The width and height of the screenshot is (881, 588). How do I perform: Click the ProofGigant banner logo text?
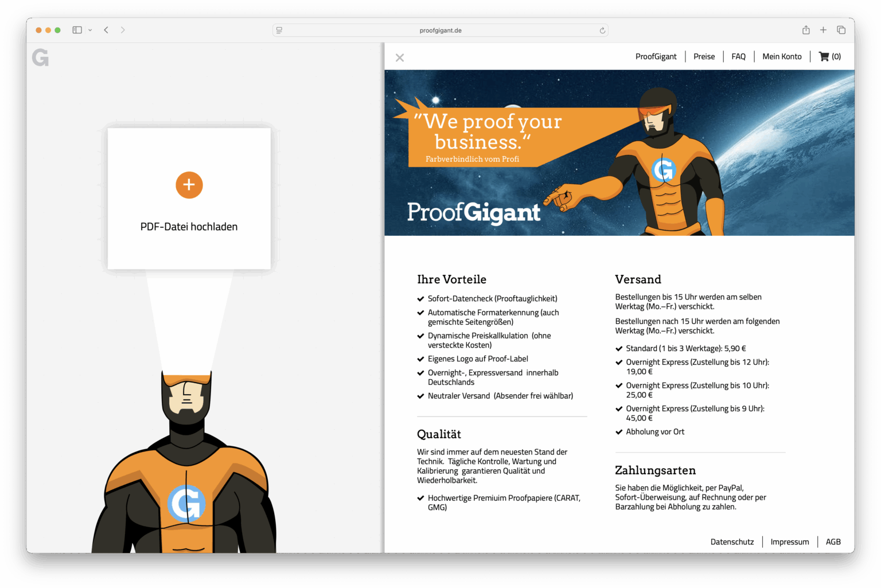click(x=474, y=213)
